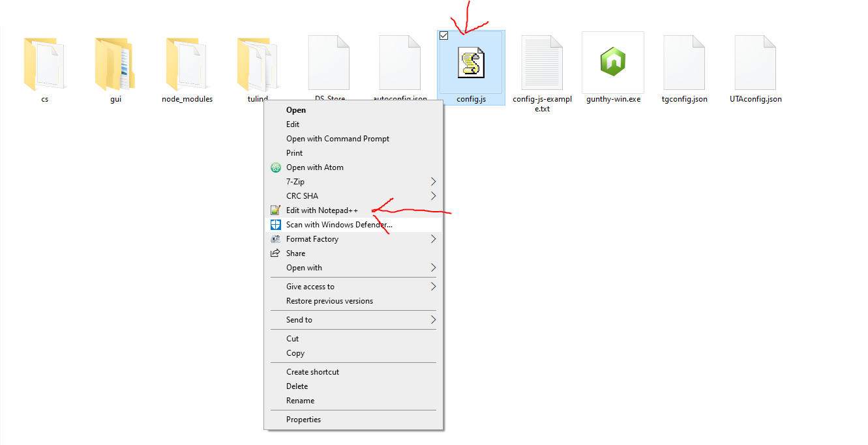Click Share in the context menu

pyautogui.click(x=295, y=253)
